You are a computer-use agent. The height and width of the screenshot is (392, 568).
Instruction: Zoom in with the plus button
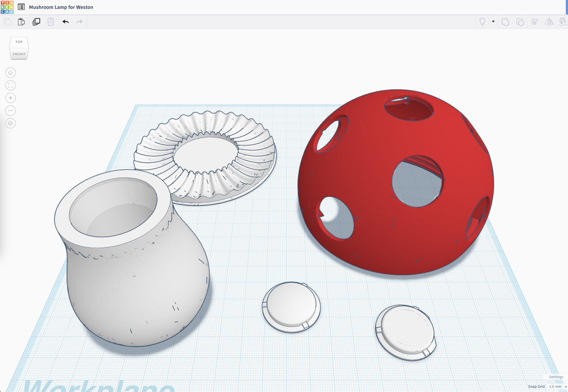click(x=11, y=98)
